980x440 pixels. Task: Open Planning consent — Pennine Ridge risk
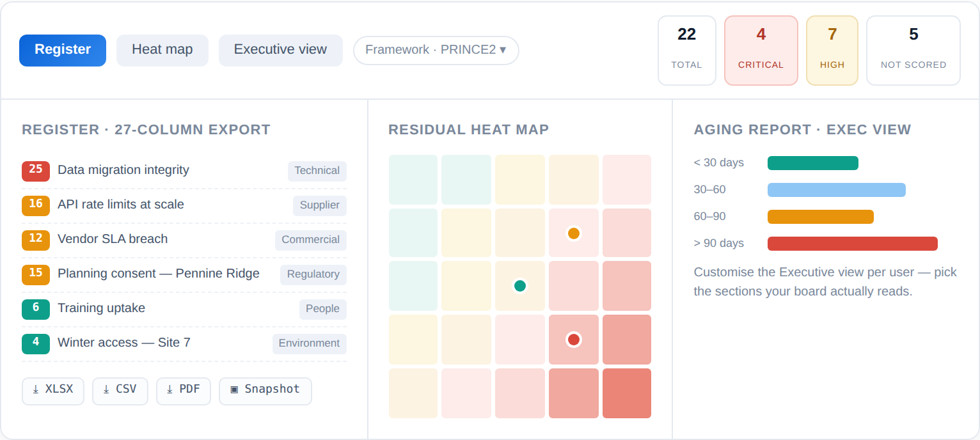click(159, 274)
